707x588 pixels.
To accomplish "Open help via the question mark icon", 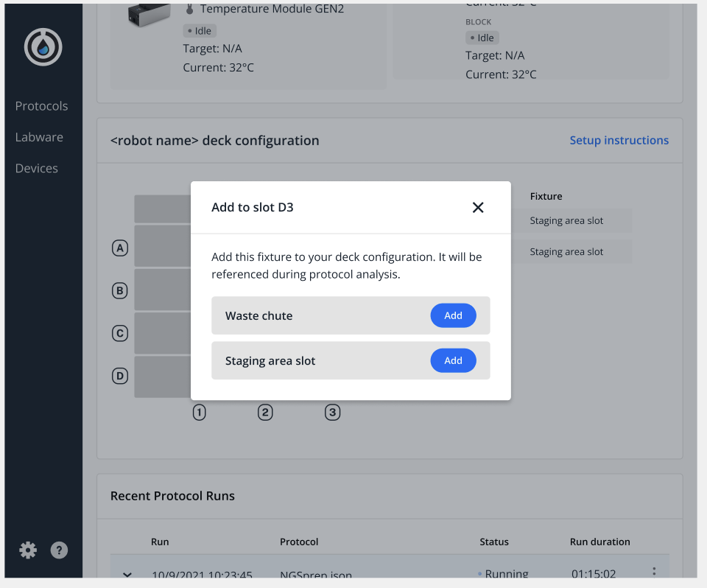I will click(x=58, y=550).
